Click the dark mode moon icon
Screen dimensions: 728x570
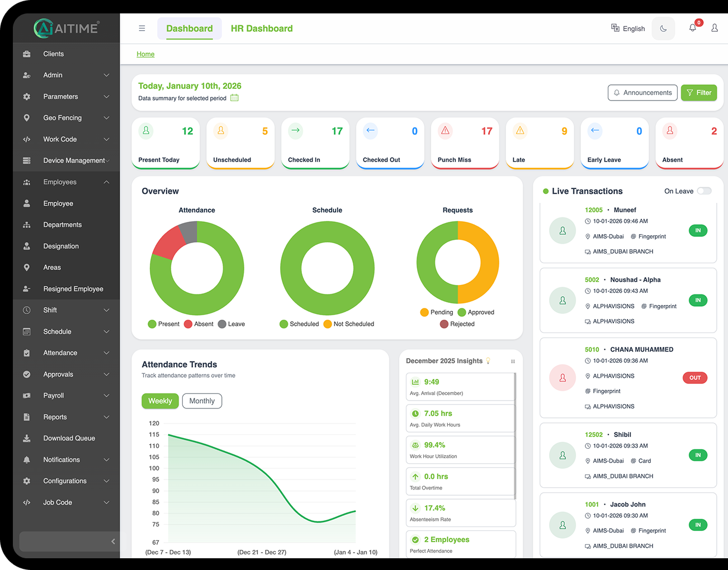coord(663,28)
